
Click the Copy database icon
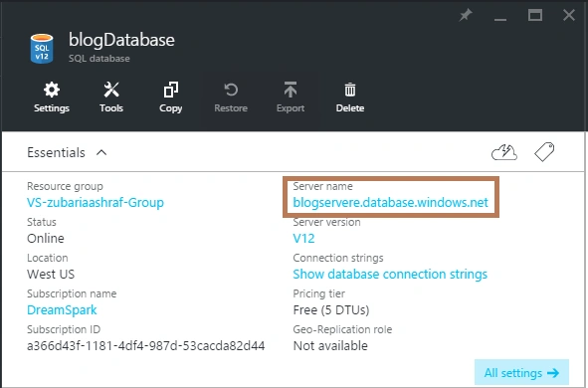[x=170, y=90]
